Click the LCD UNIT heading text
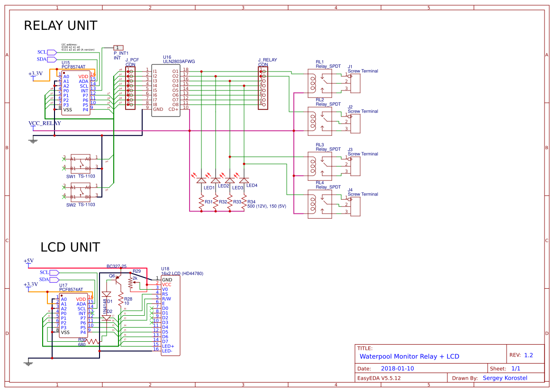The height and width of the screenshot is (392, 554). (71, 247)
